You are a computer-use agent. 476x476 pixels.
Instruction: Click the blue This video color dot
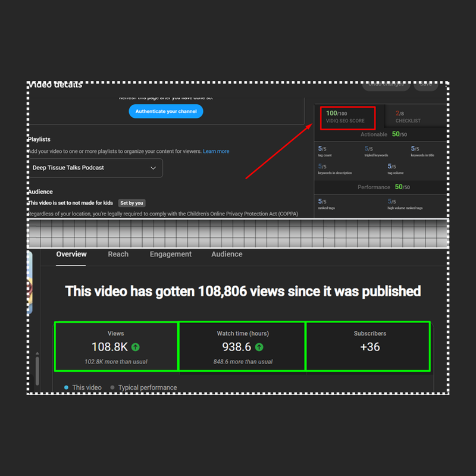(65, 387)
